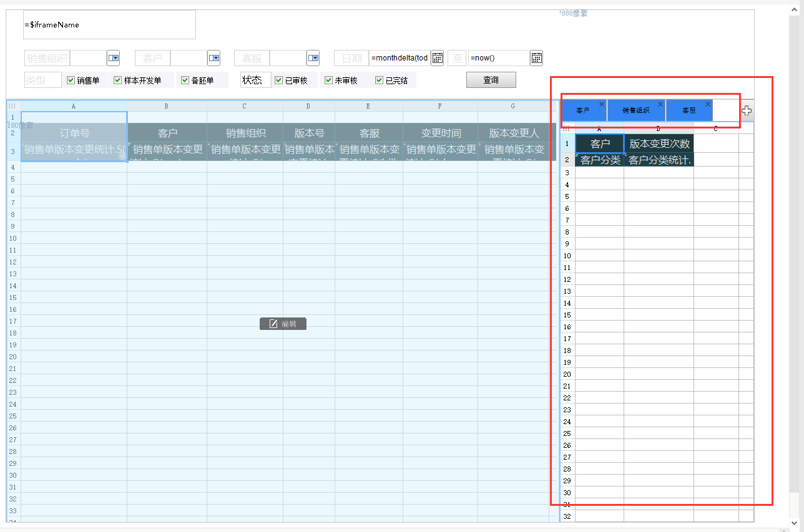Close the 客户 tab

(x=601, y=104)
